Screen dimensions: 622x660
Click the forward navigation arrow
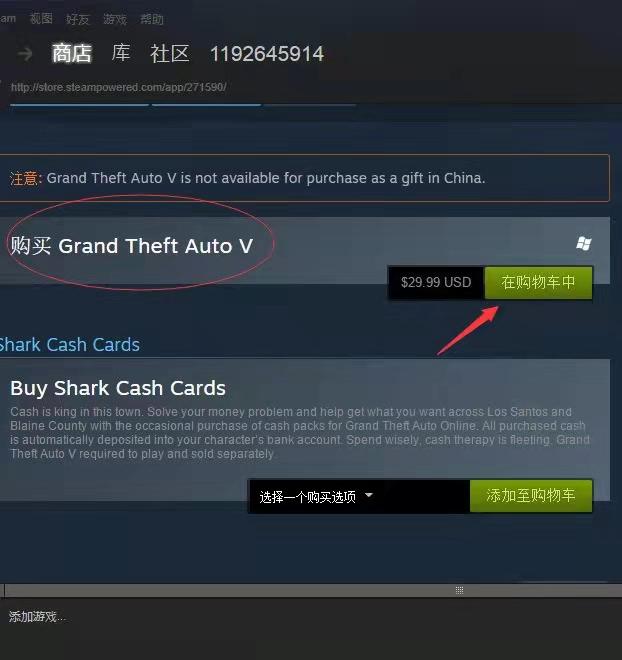(25, 54)
